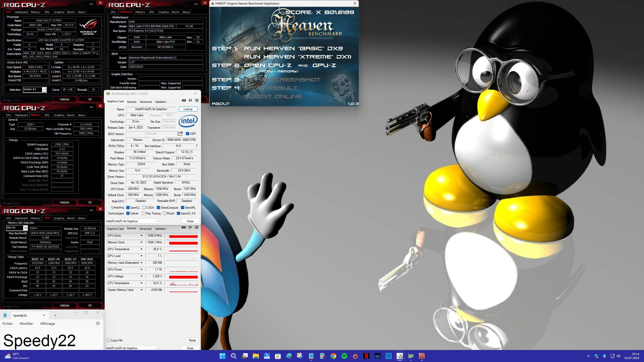This screenshot has height=362, width=644.
Task: Click the Bluetooth tray icon
Action: click(604, 356)
